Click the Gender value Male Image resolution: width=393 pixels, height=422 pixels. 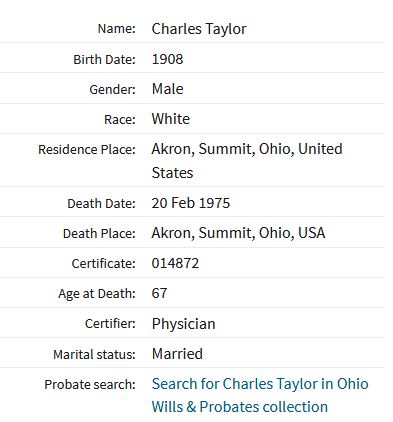[x=167, y=89]
